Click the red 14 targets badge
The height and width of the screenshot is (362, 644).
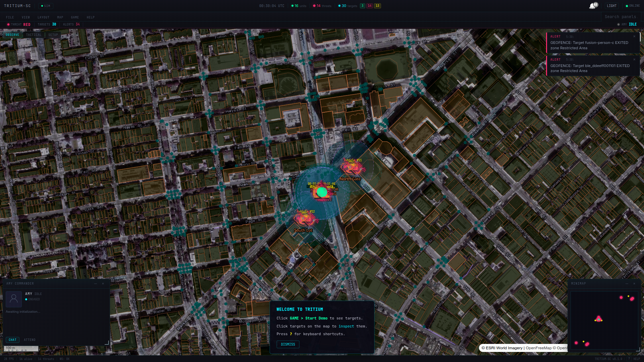(x=370, y=6)
